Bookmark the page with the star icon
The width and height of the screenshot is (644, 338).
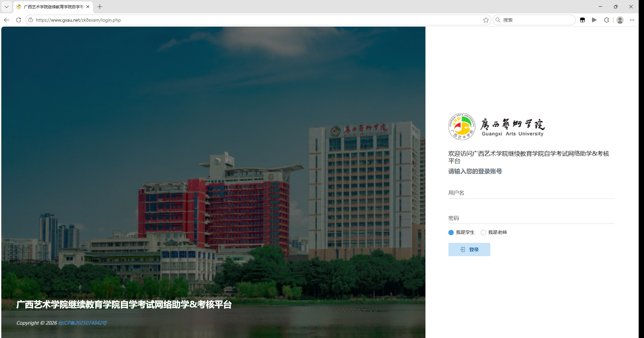click(486, 20)
